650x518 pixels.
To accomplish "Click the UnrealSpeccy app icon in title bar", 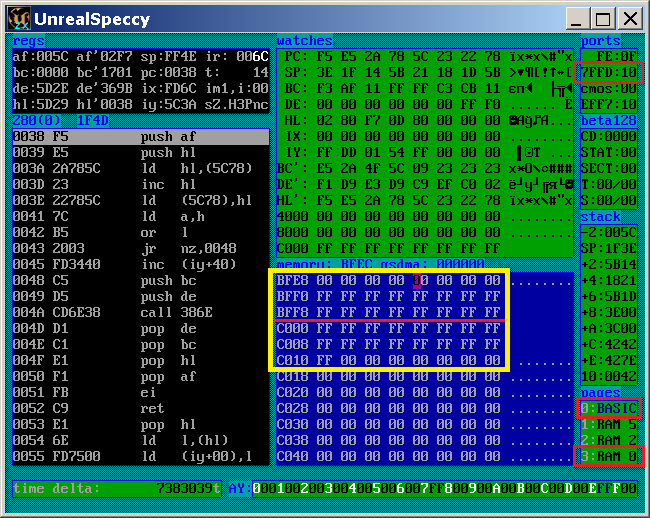I will (x=19, y=19).
